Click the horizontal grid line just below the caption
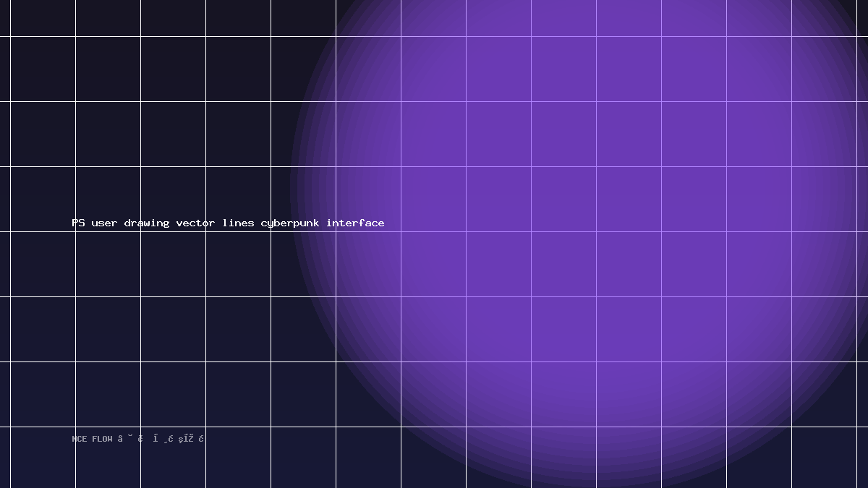 (434, 231)
